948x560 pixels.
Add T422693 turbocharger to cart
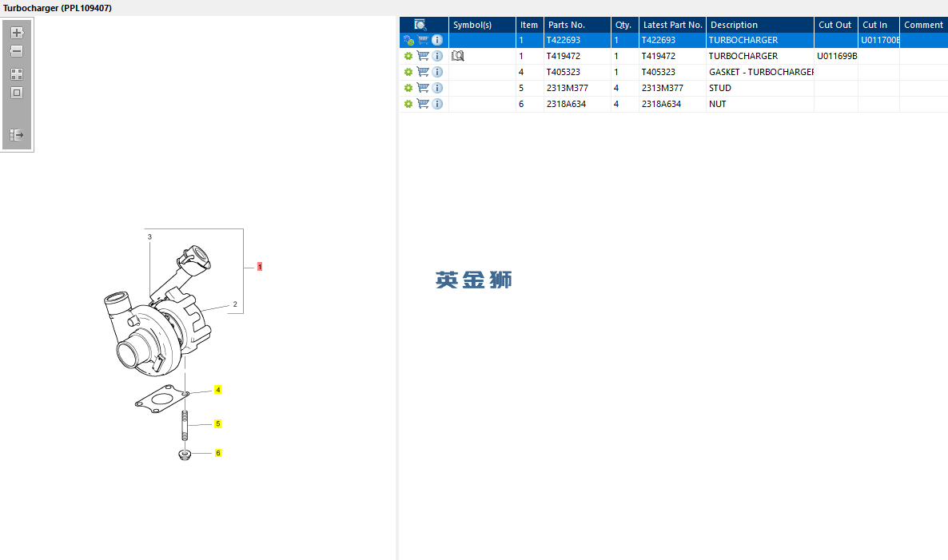coord(423,40)
